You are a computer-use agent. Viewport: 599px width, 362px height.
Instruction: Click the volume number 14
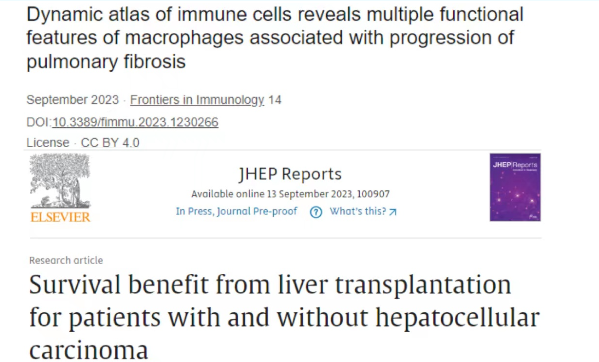(275, 100)
